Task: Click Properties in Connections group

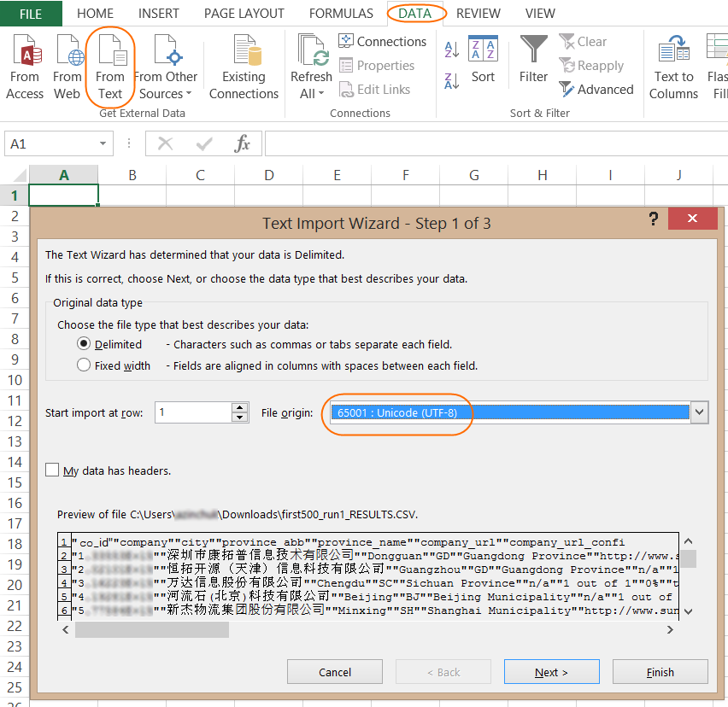Action: pyautogui.click(x=377, y=66)
